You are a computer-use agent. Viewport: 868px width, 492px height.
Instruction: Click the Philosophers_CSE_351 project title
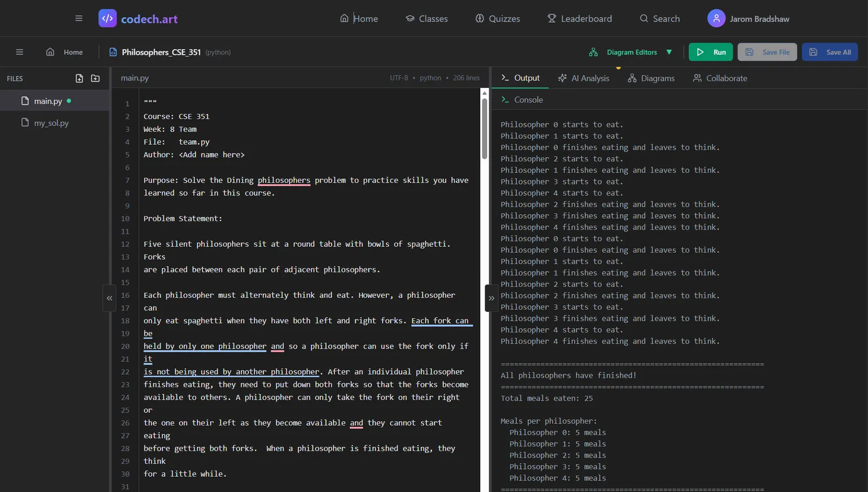point(161,52)
